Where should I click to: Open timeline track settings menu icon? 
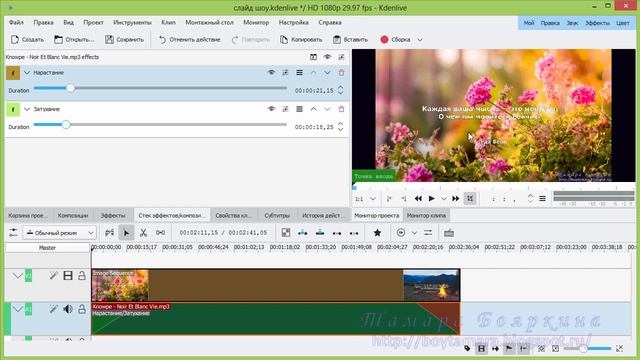coord(13,233)
